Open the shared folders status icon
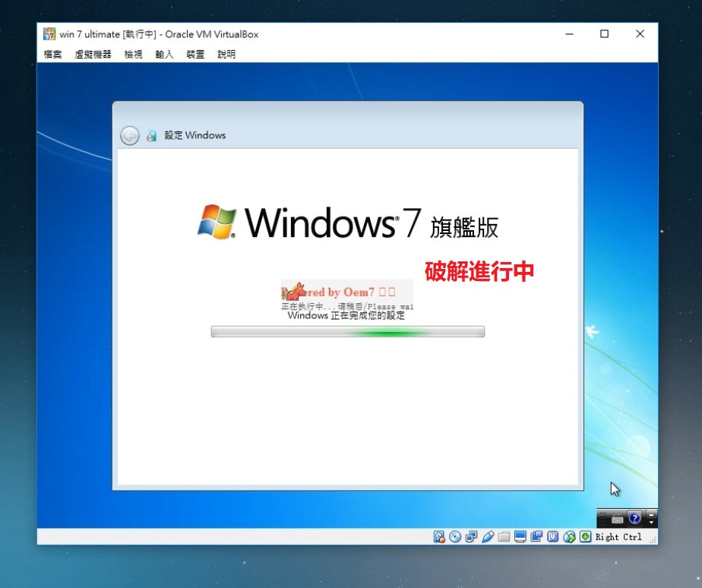702x588 pixels. point(504,536)
